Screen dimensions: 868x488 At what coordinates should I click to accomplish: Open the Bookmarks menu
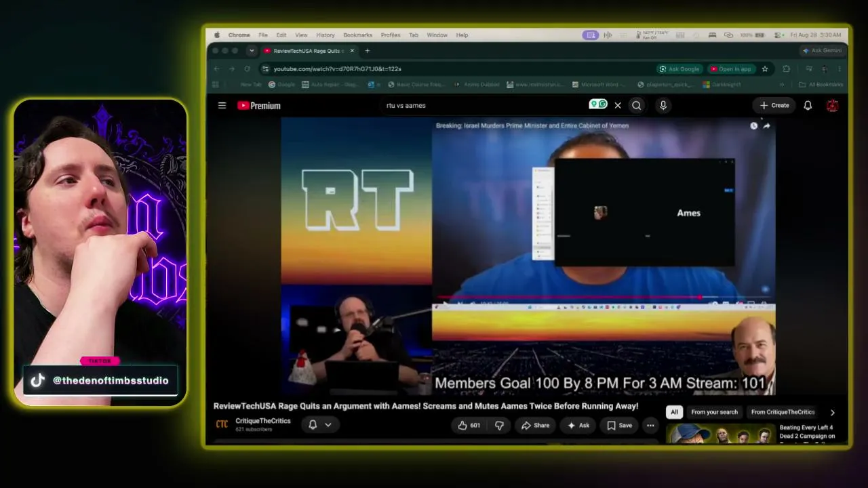[x=357, y=35]
